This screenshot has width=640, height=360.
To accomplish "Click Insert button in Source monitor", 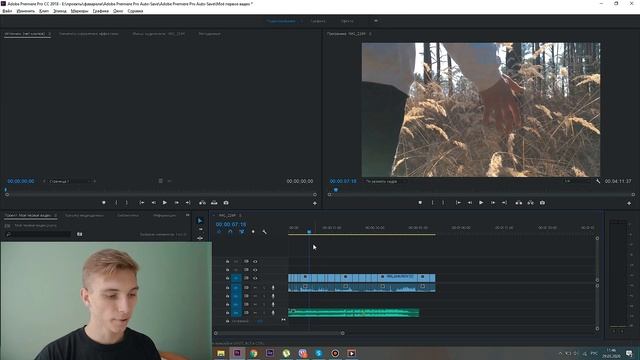I will click(202, 202).
